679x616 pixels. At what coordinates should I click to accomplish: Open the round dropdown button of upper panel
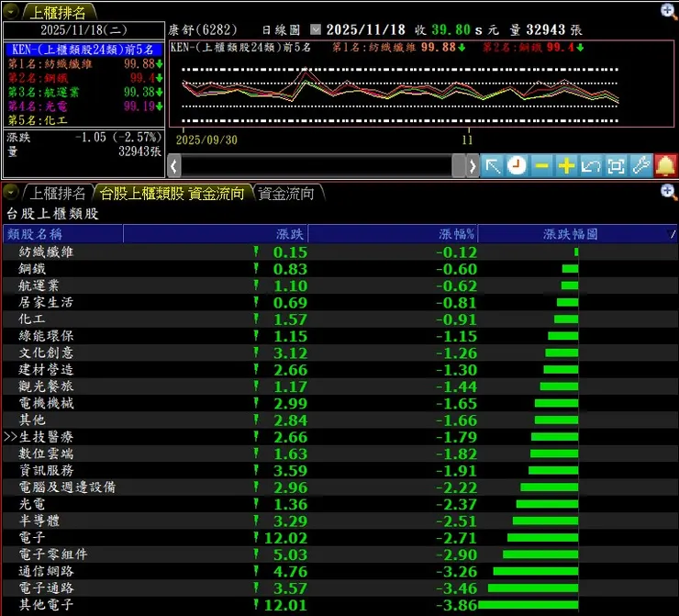10,12
